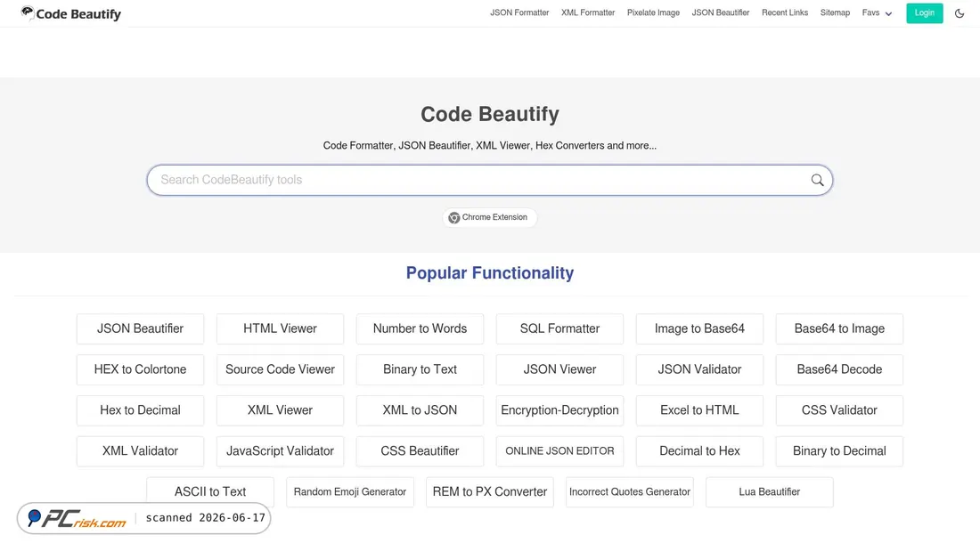Open the JavaScript Validator tool
The width and height of the screenshot is (980, 551).
click(x=280, y=451)
